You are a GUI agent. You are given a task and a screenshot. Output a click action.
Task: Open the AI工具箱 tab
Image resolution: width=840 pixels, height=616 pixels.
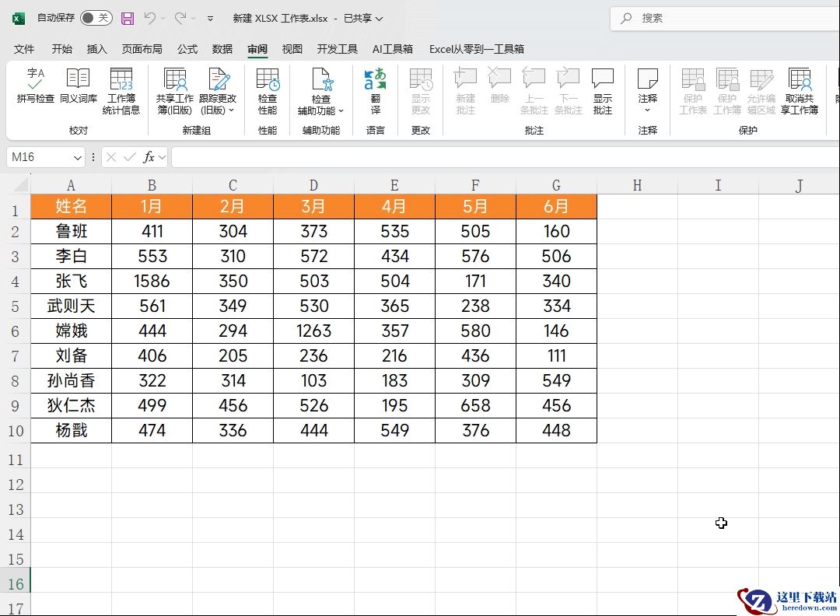click(x=393, y=49)
